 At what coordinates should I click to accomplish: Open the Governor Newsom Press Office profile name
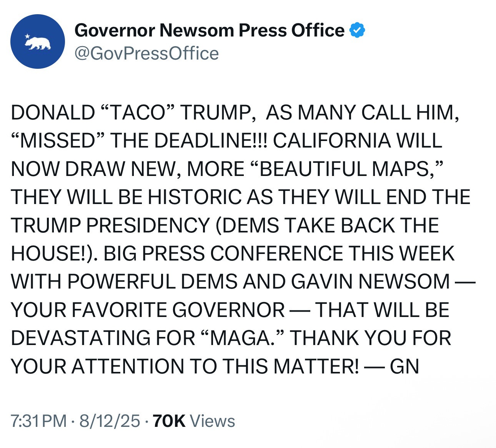point(209,30)
